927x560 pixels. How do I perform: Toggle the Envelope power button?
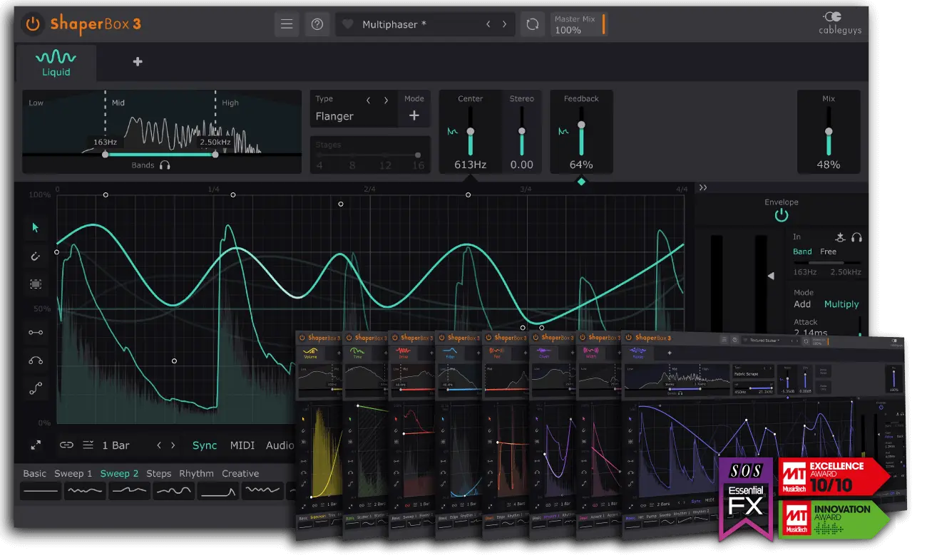point(782,215)
